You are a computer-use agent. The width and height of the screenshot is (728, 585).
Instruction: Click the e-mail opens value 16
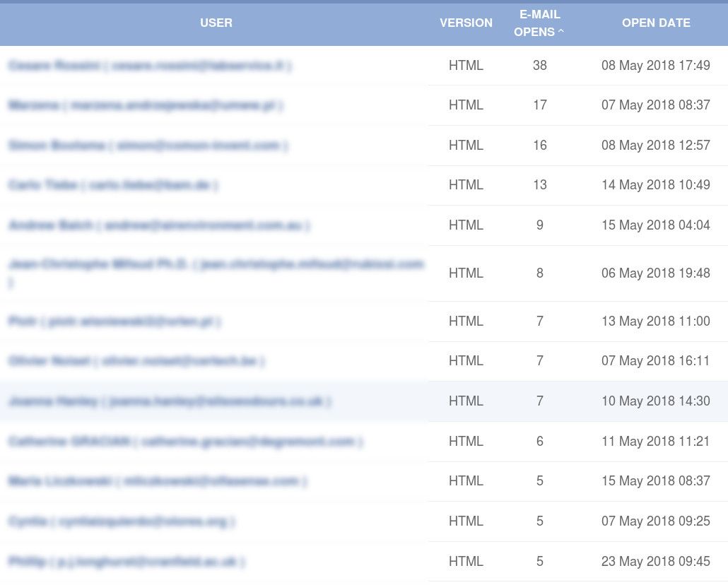click(x=539, y=146)
